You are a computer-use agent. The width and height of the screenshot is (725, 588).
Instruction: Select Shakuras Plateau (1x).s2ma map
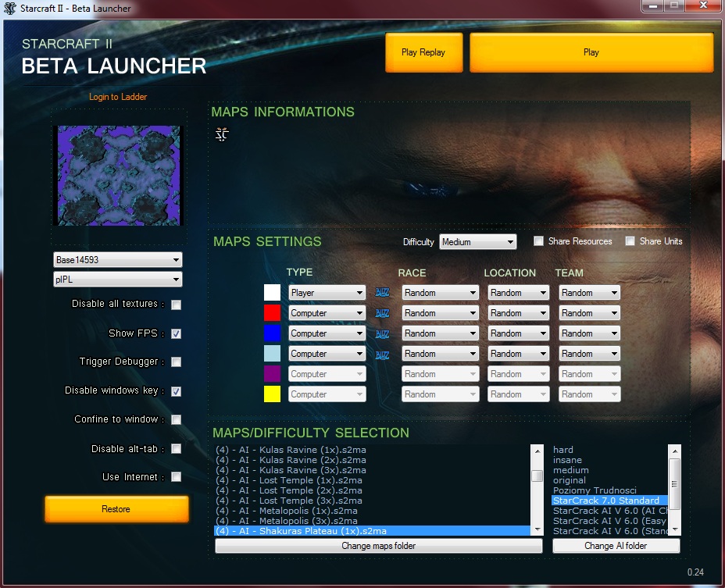(x=372, y=531)
